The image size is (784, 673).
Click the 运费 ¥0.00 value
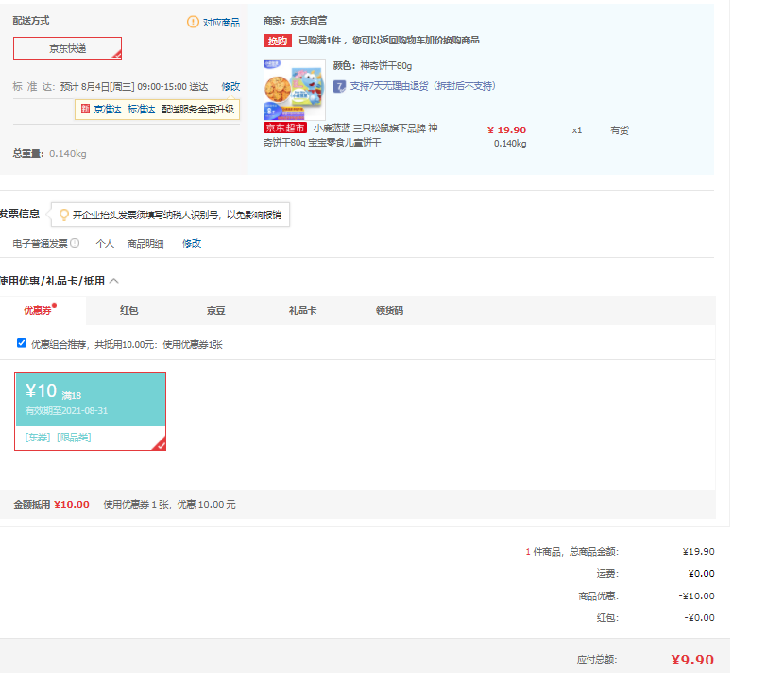click(x=701, y=574)
